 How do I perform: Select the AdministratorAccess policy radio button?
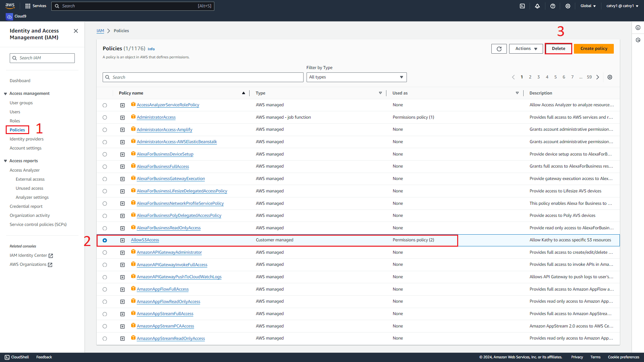click(105, 117)
